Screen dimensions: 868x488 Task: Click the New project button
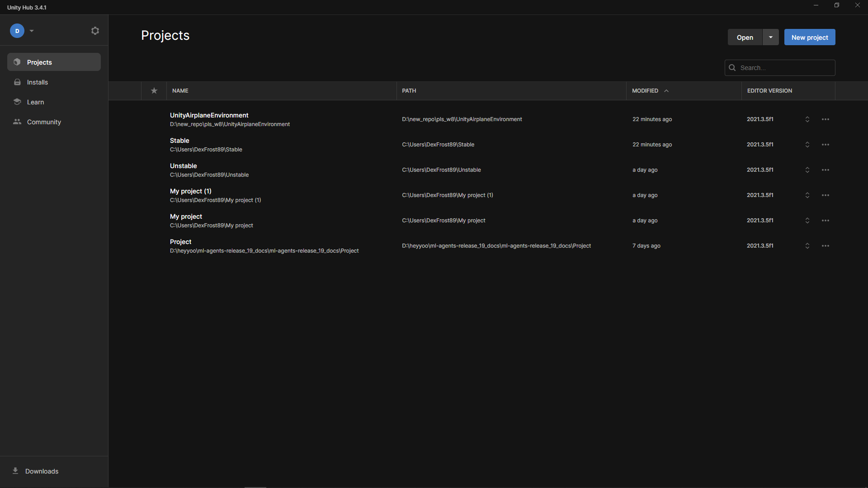point(810,37)
